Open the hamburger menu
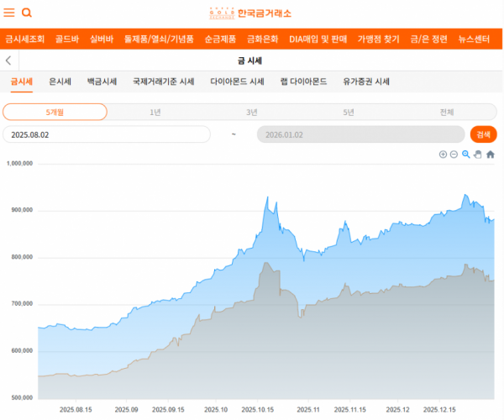This screenshot has width=504, height=420. coord(9,13)
